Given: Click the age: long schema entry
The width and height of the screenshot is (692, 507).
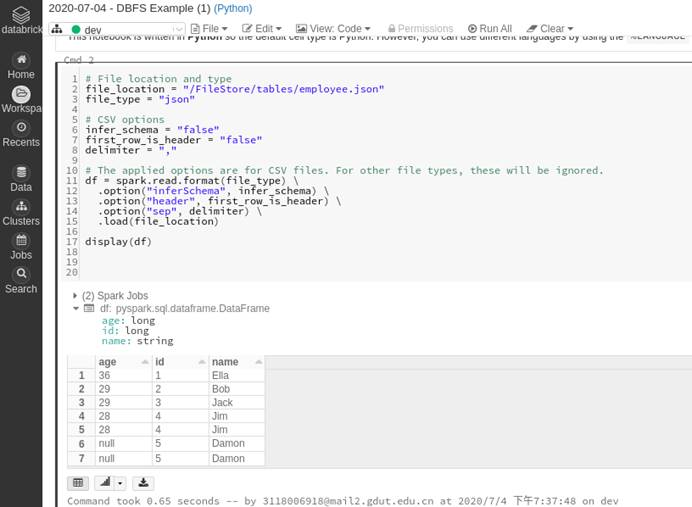Looking at the screenshot, I should click(128, 321).
